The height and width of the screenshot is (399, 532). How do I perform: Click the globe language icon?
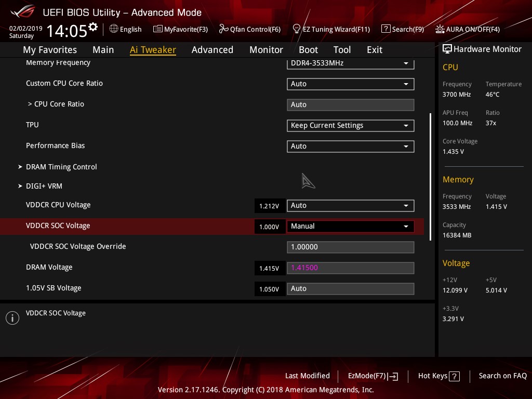click(x=114, y=29)
